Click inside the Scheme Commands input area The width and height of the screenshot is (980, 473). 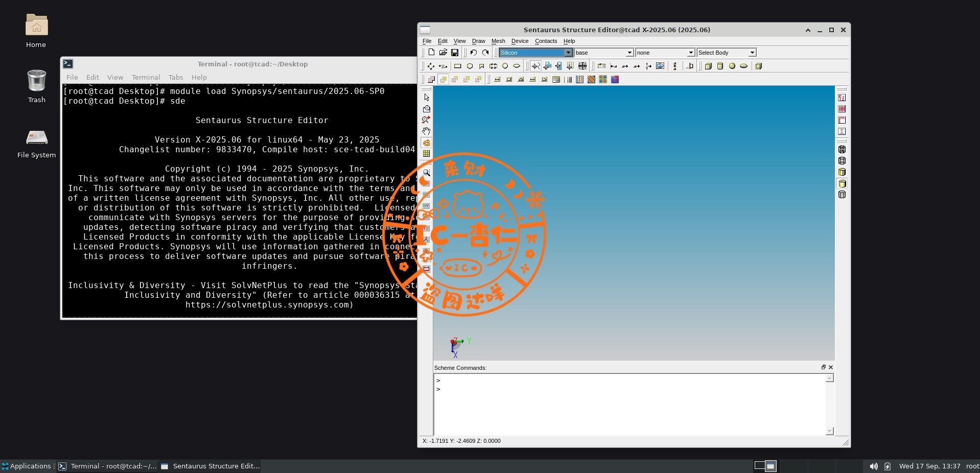click(x=628, y=404)
